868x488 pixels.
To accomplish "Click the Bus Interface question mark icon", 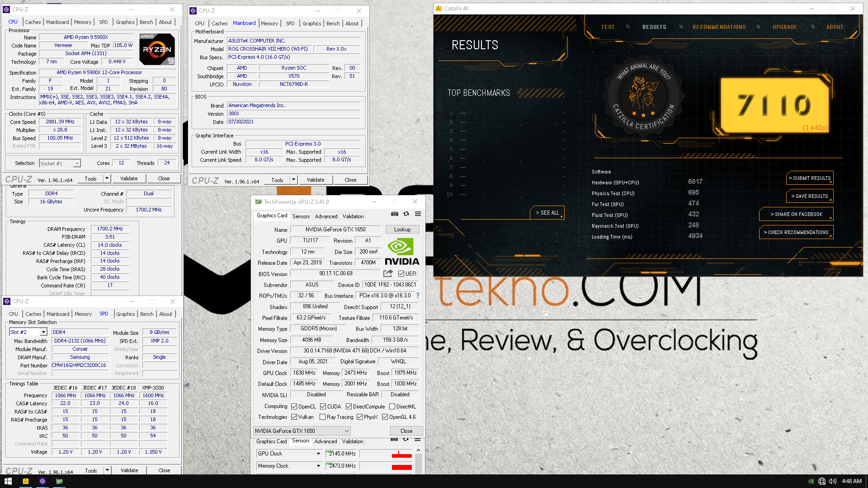I will click(418, 296).
